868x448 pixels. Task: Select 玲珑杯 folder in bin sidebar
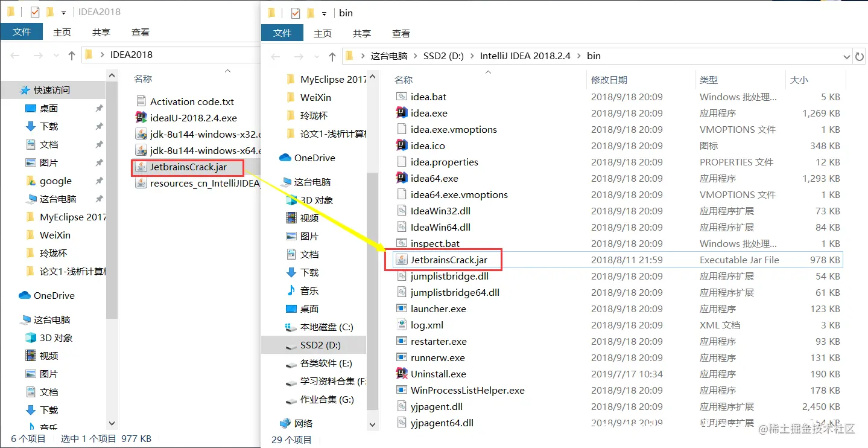[x=314, y=115]
